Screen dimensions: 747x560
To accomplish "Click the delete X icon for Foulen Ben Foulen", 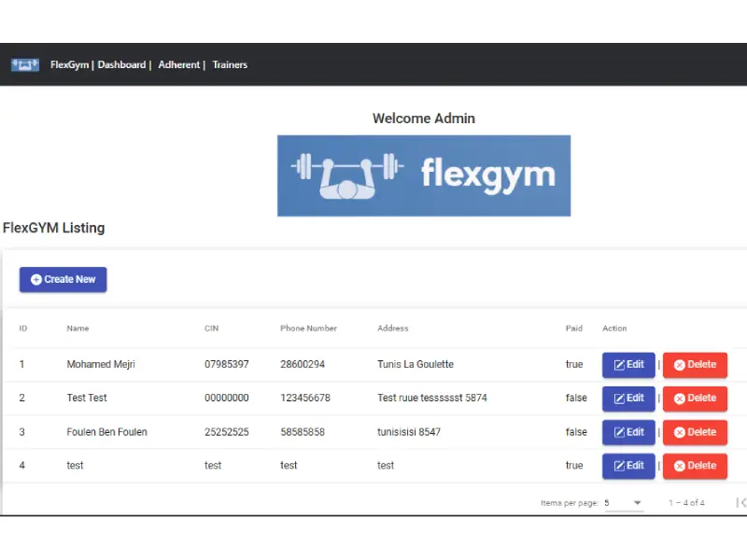I will tap(679, 432).
